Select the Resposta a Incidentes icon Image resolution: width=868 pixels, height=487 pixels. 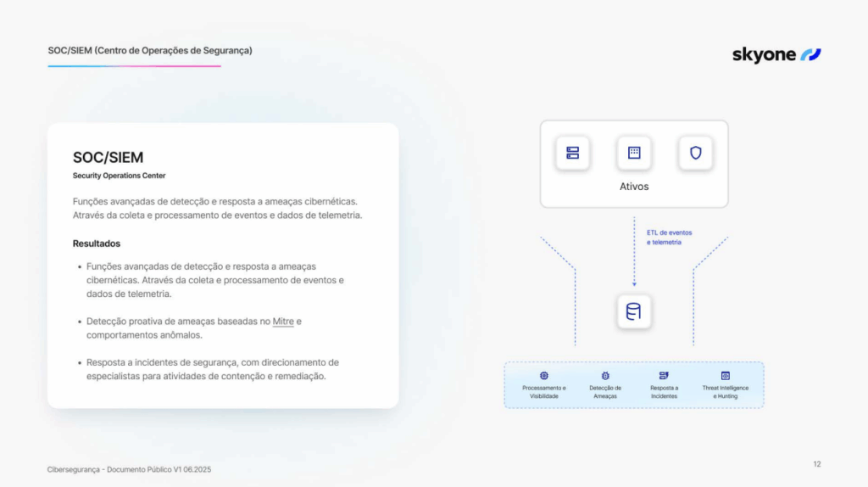[665, 375]
